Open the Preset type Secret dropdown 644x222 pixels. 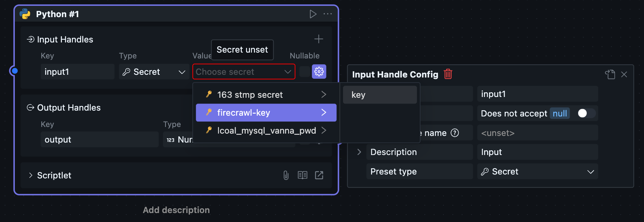pyautogui.click(x=537, y=172)
